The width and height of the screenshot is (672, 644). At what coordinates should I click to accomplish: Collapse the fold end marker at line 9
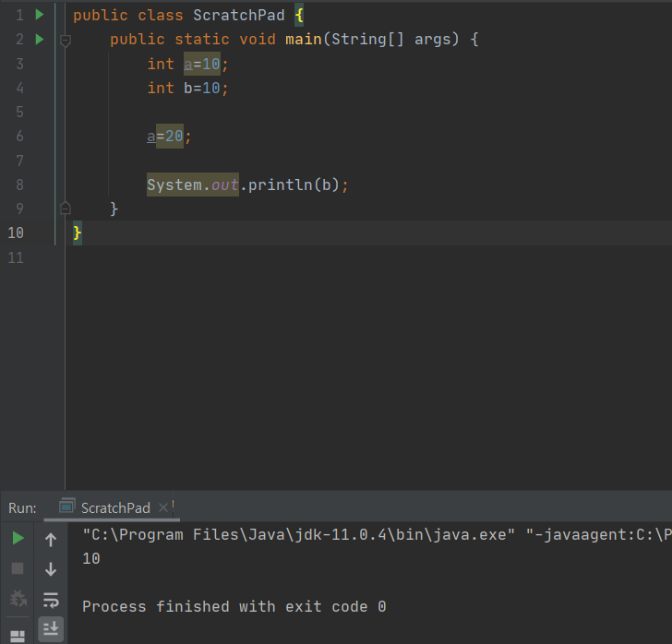(x=66, y=208)
